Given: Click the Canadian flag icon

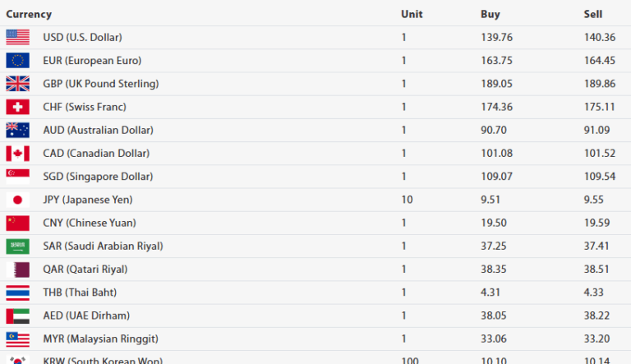Looking at the screenshot, I should [17, 153].
